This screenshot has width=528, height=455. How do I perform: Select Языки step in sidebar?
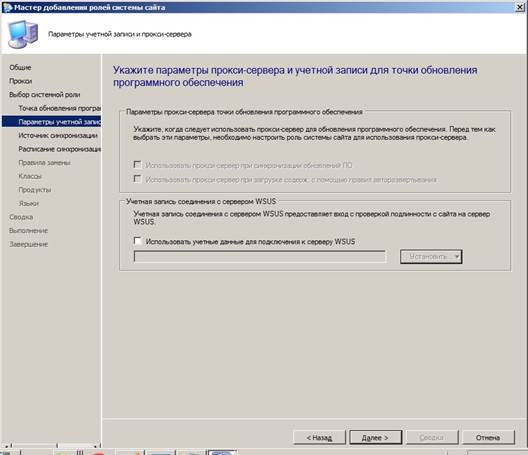[28, 203]
